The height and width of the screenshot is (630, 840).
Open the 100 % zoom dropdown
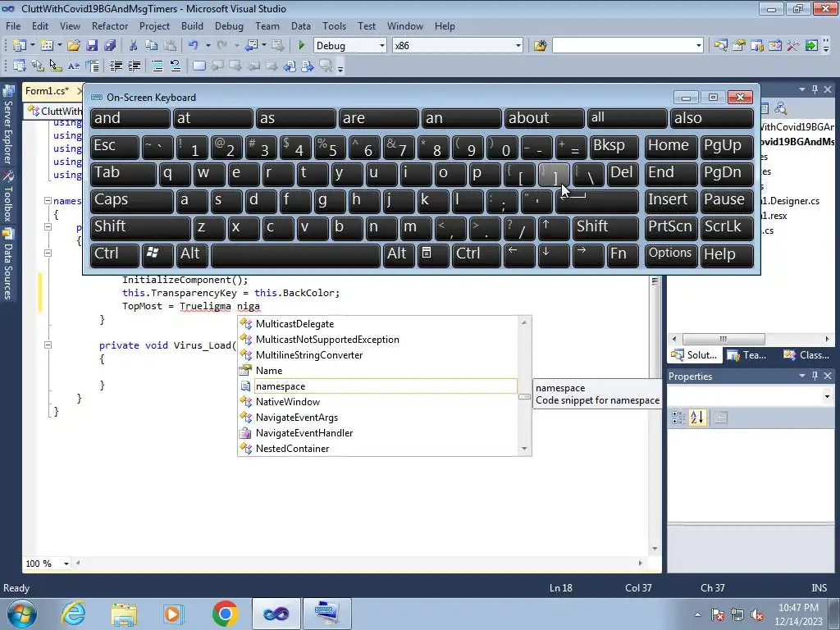coord(66,564)
